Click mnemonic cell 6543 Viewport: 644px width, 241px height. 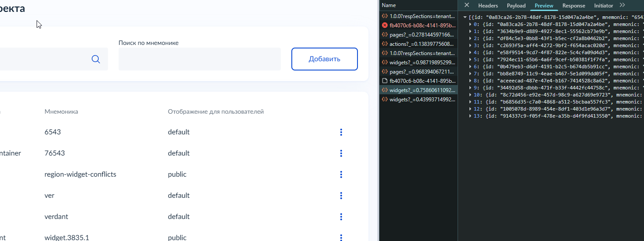[x=52, y=132]
